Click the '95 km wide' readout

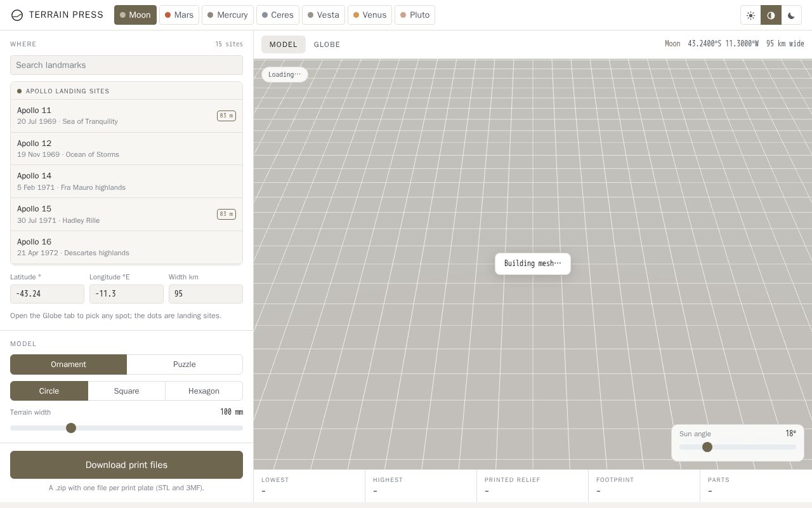click(x=785, y=44)
